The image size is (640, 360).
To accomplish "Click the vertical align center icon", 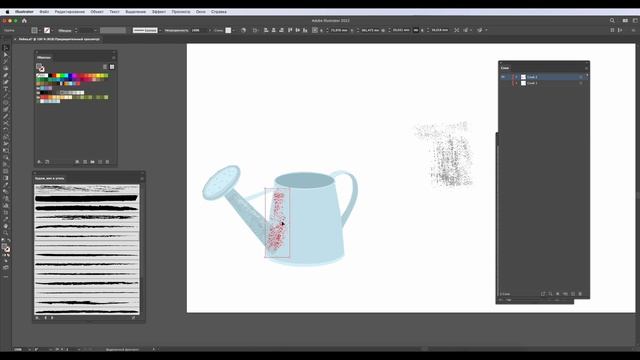I will point(298,30).
